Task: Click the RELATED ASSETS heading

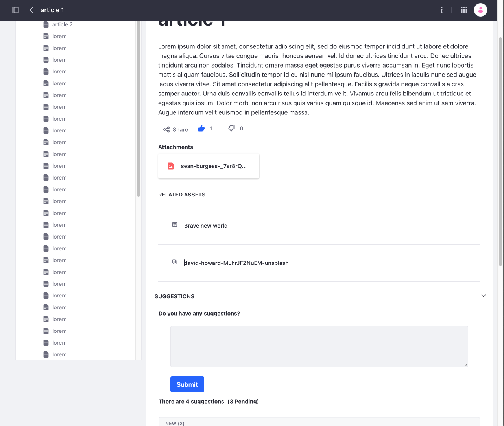Action: [x=182, y=195]
